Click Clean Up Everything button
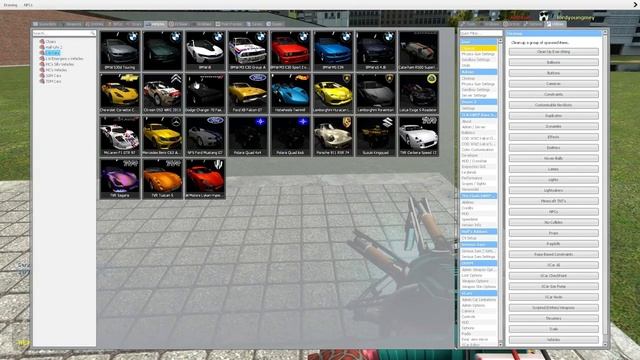This screenshot has width=640, height=360. coord(553,52)
